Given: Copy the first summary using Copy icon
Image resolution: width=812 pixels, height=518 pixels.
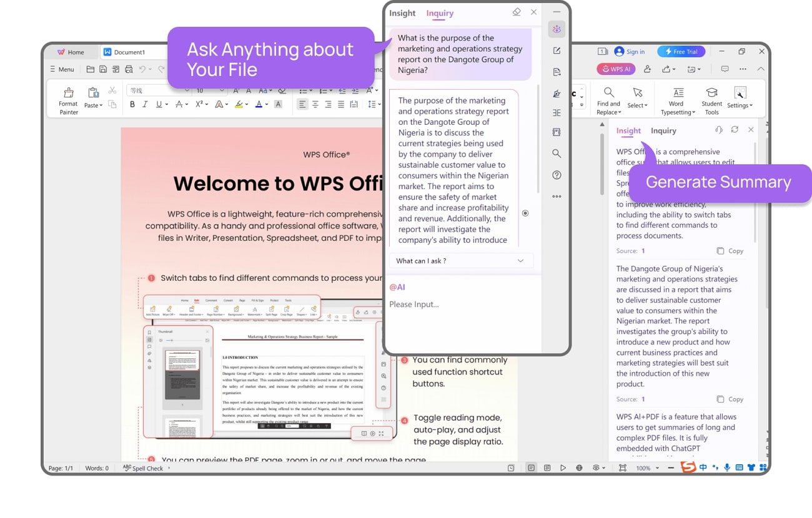Looking at the screenshot, I should (x=730, y=251).
